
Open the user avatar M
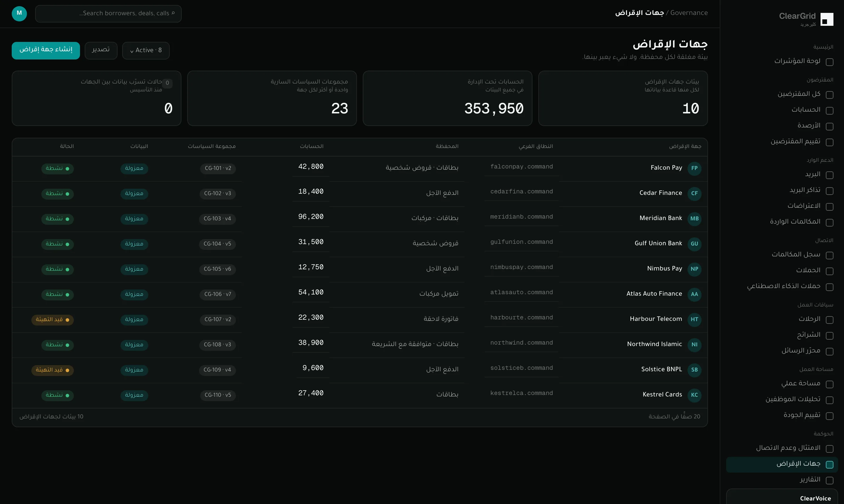19,13
